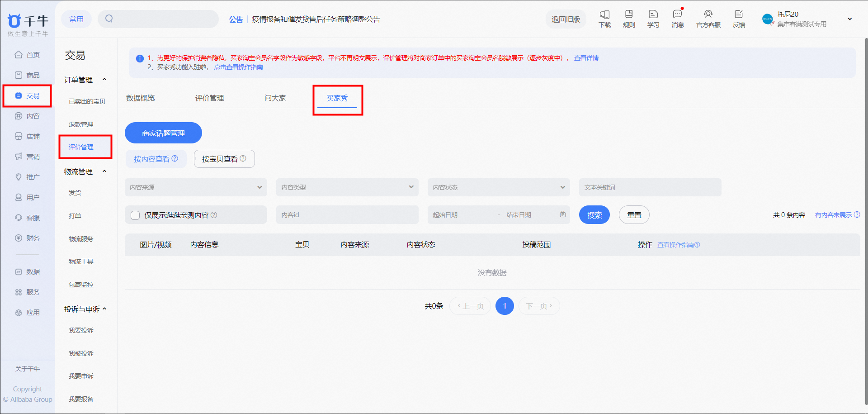Viewport: 868px width, 414px height.
Task: Open 用户 user icon in sidebar
Action: point(19,197)
